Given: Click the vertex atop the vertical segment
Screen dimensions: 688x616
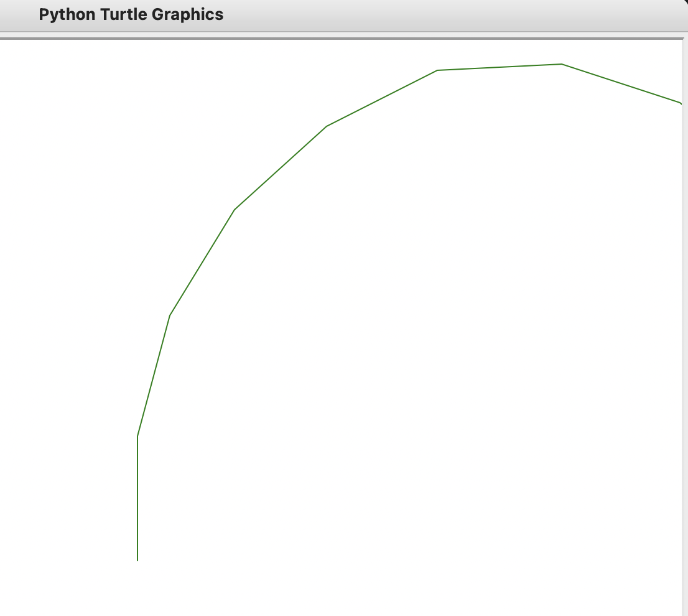Looking at the screenshot, I should click(x=137, y=436).
